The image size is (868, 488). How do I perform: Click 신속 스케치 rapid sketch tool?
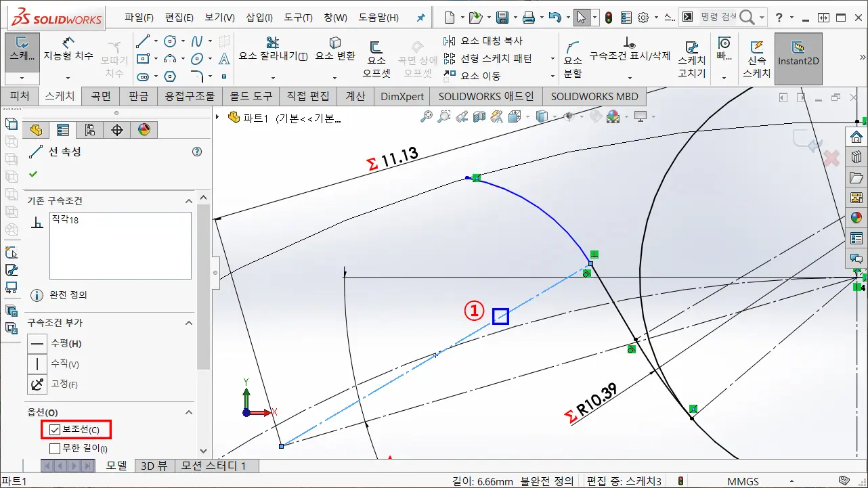click(x=756, y=59)
